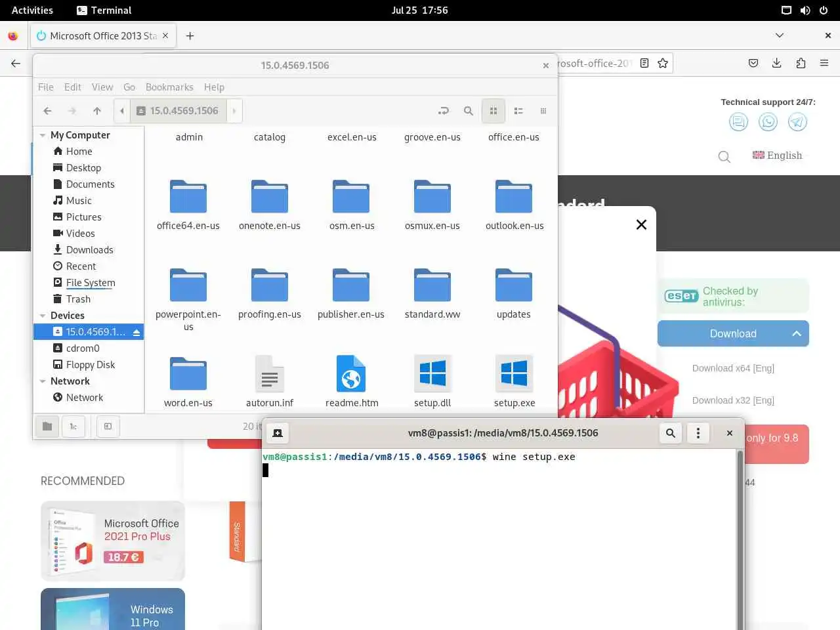This screenshot has width=840, height=630.
Task: Open the Edit menu
Action: click(73, 87)
